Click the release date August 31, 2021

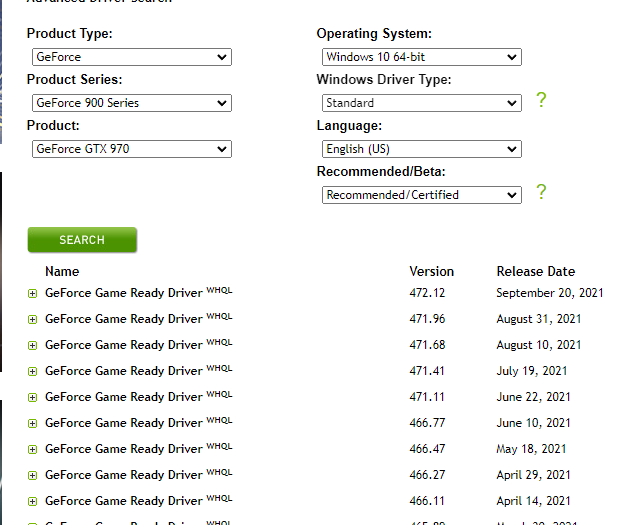[539, 319]
